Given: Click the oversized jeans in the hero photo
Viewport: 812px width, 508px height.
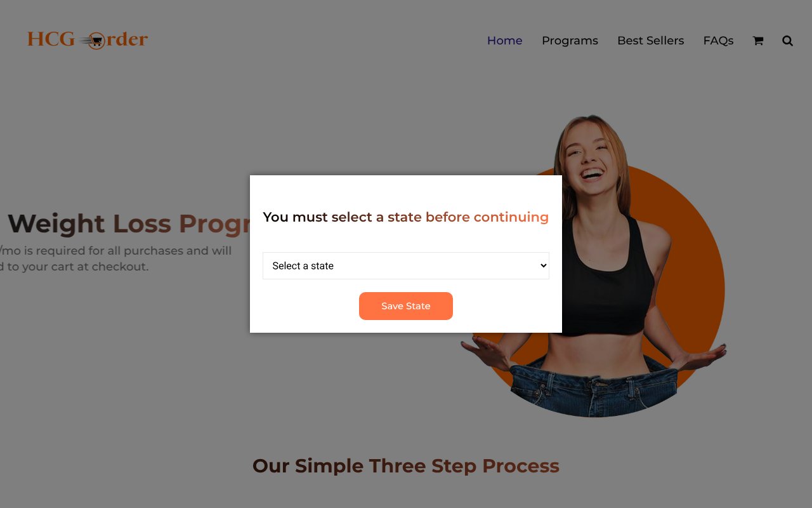Looking at the screenshot, I should click(x=593, y=387).
